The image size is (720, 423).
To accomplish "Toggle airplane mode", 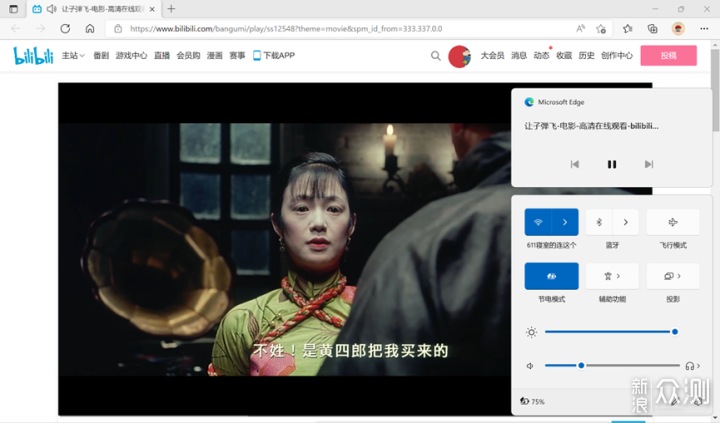I will pos(673,222).
